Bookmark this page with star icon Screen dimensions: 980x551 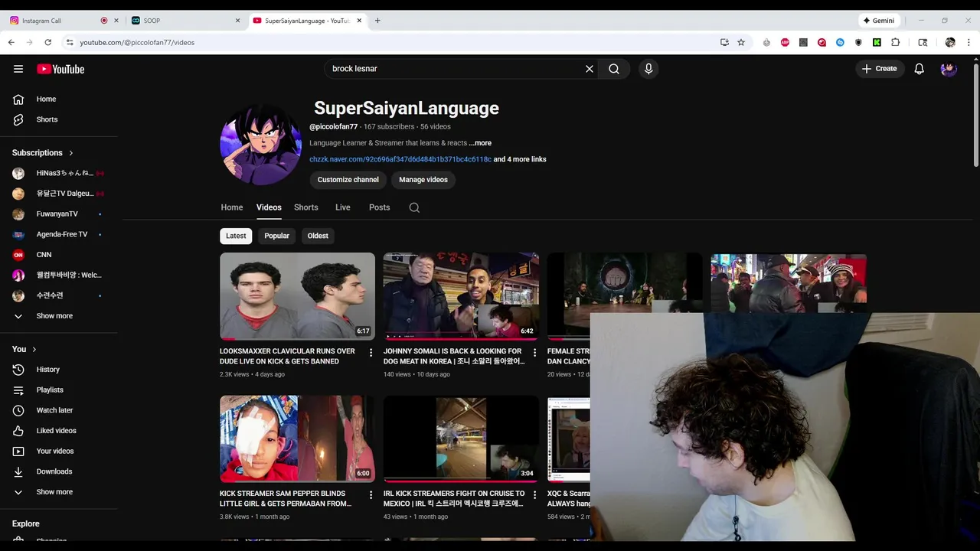tap(741, 42)
